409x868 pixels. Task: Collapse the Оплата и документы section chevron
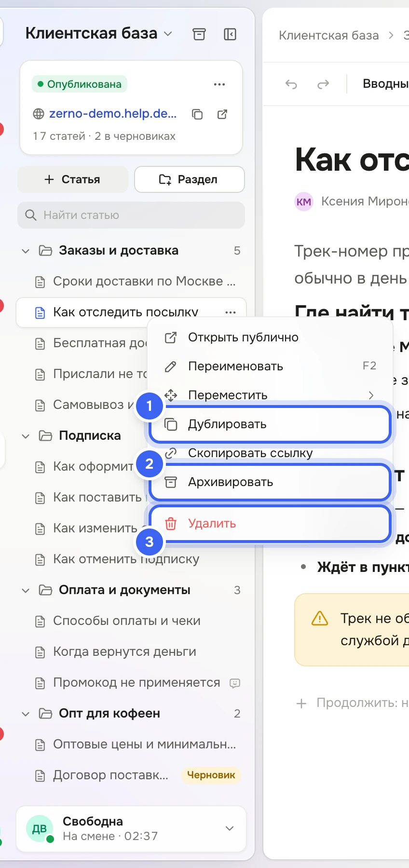tap(26, 590)
